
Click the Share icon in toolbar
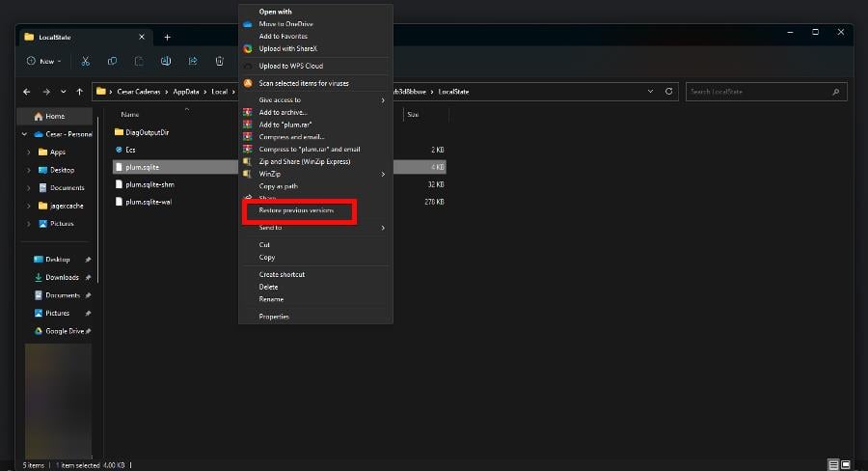point(193,61)
